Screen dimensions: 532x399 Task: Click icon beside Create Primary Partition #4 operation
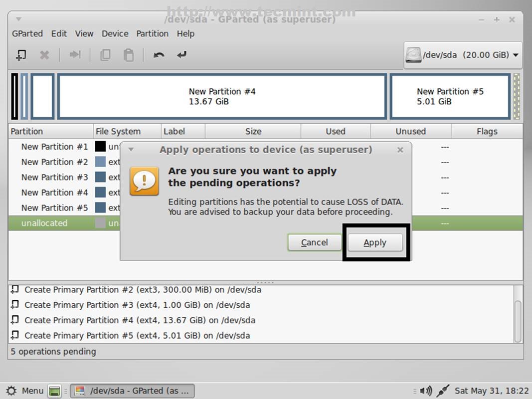pyautogui.click(x=14, y=320)
